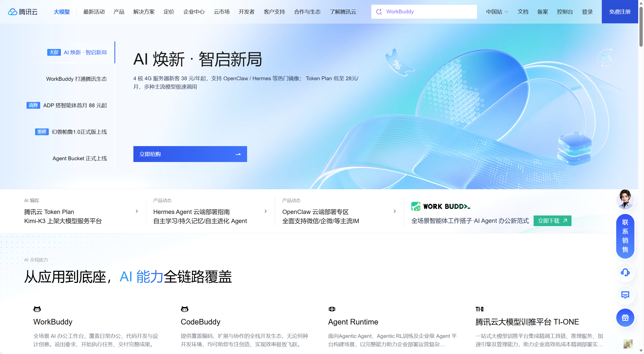This screenshot has height=354, width=644.
Task: Open the 定价 nav menu
Action: pyautogui.click(x=169, y=12)
